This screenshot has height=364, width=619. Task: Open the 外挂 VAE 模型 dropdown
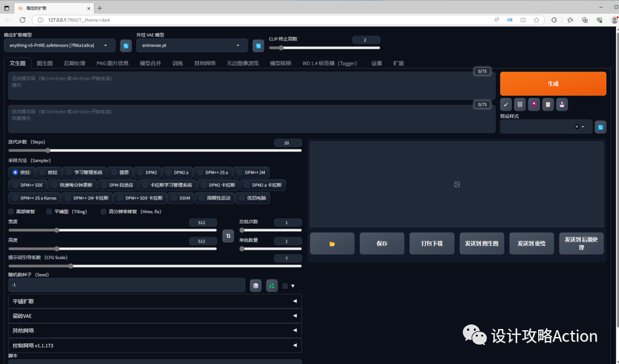[x=192, y=45]
